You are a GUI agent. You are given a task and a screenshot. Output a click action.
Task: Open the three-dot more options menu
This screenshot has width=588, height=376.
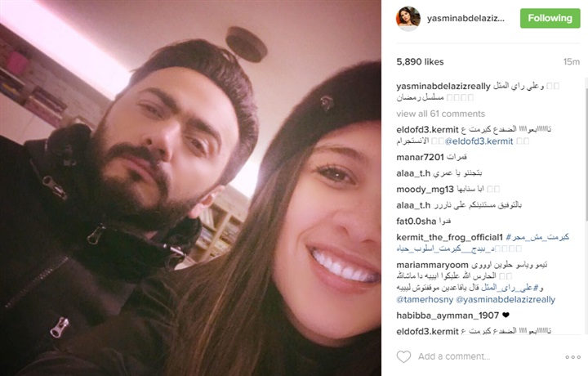pyautogui.click(x=572, y=357)
